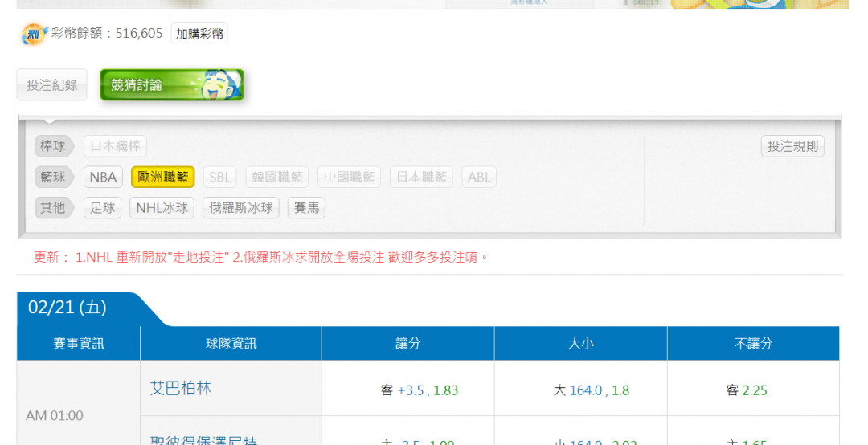Open the 投注紀錄 tab
Image resolution: width=868 pixels, height=445 pixels.
coord(51,85)
